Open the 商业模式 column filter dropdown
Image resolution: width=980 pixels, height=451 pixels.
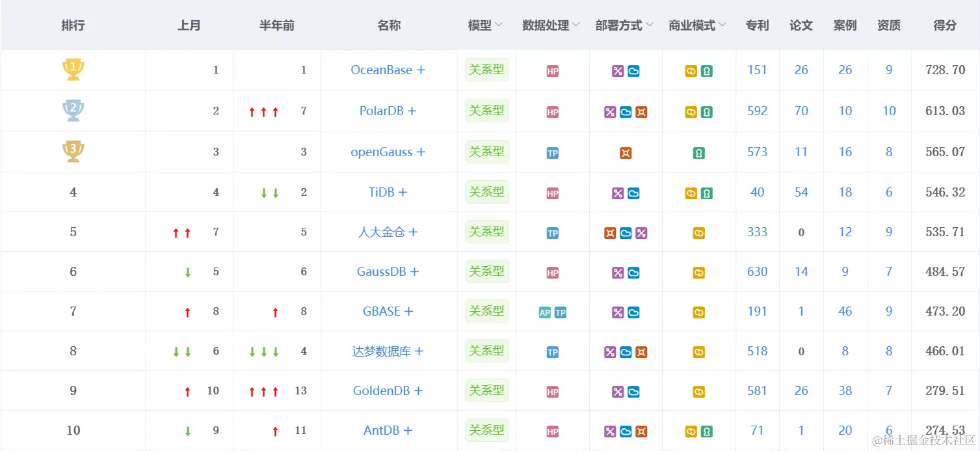[722, 25]
